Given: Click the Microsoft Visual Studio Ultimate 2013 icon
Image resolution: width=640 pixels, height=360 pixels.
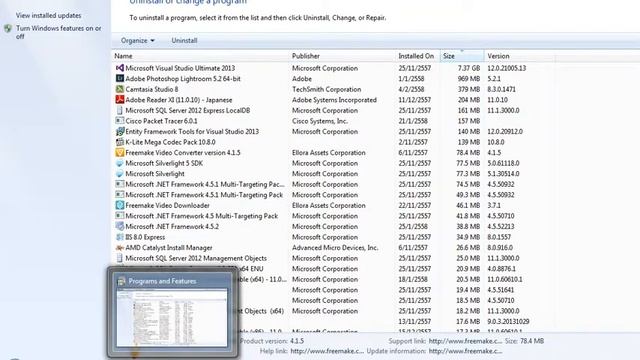Looking at the screenshot, I should [120, 68].
